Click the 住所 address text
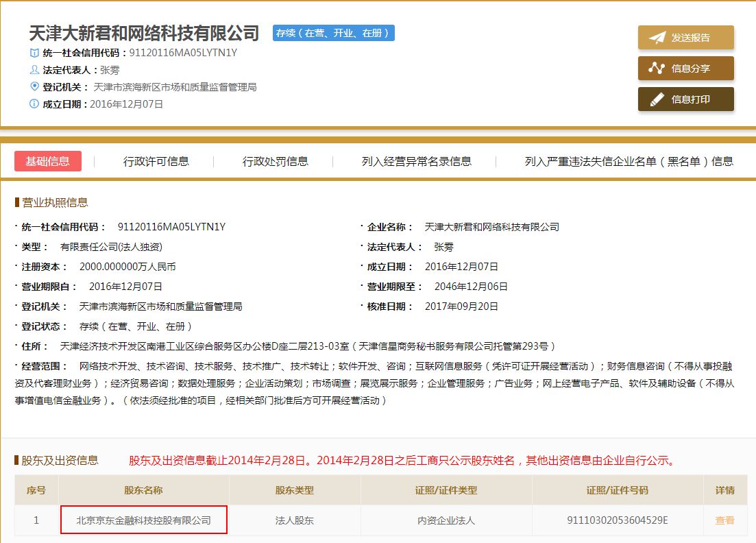The width and height of the screenshot is (756, 543). 308,346
